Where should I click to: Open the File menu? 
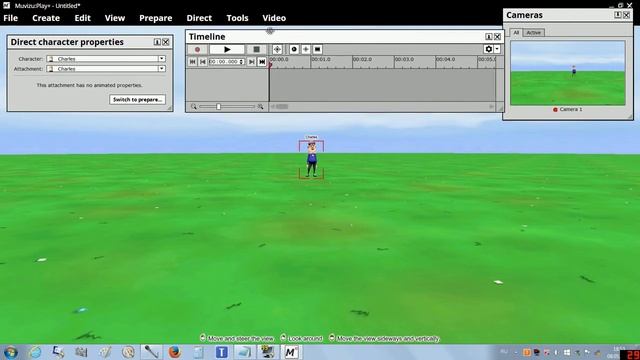pos(11,18)
